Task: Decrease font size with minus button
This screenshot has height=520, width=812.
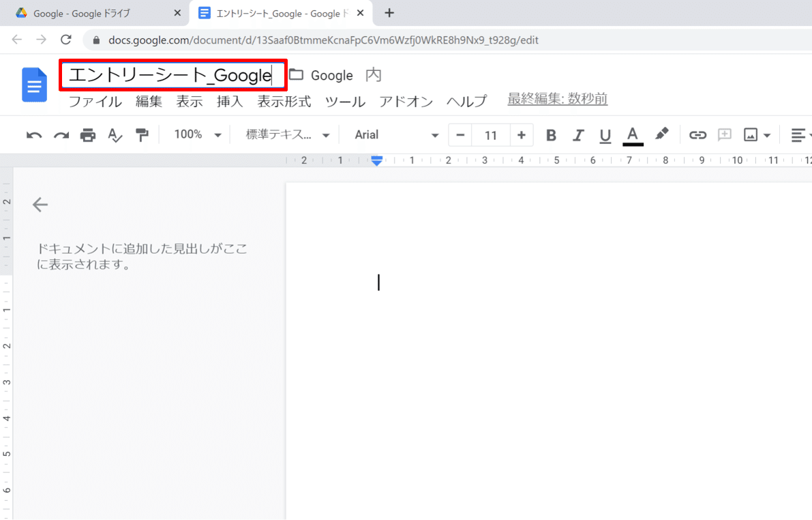Action: click(460, 135)
